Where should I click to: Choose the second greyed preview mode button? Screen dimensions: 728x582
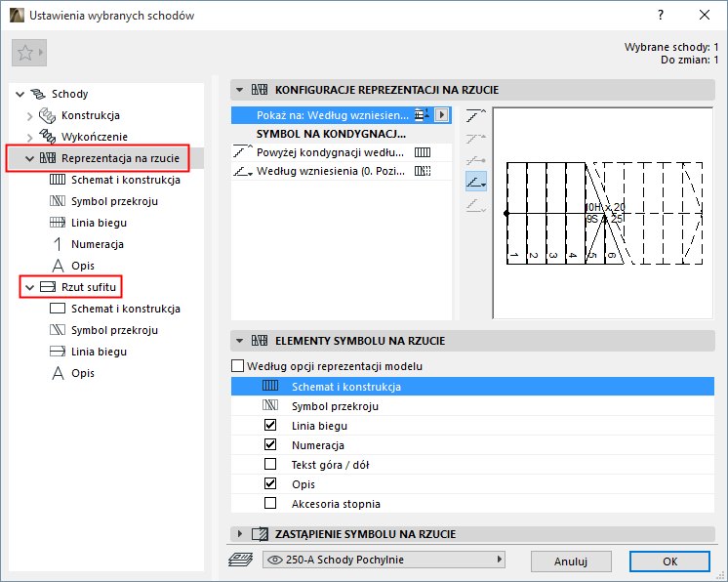click(476, 138)
